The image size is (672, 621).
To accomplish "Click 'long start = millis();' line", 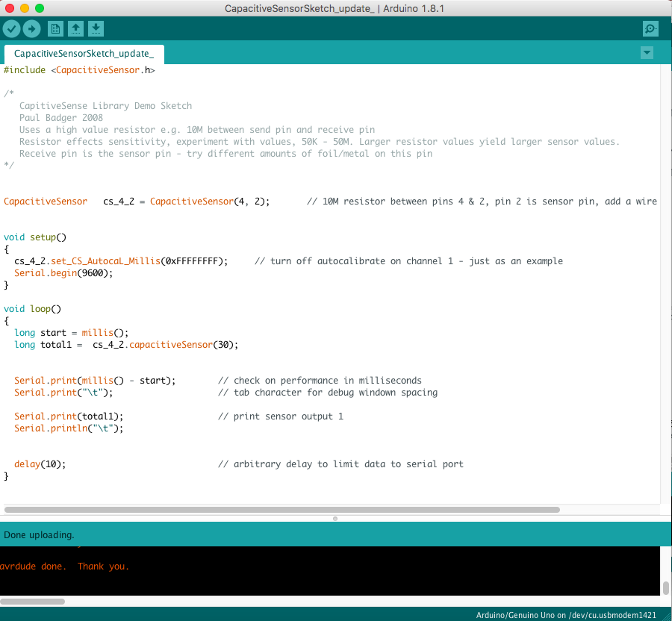I will point(71,333).
